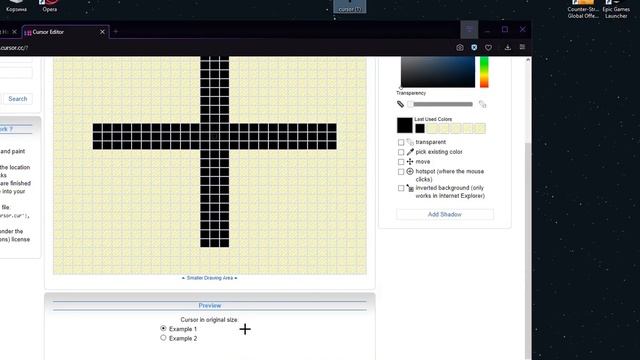640x360 pixels.
Task: Click the 'Cursor in original size' text
Action: pyautogui.click(x=209, y=320)
